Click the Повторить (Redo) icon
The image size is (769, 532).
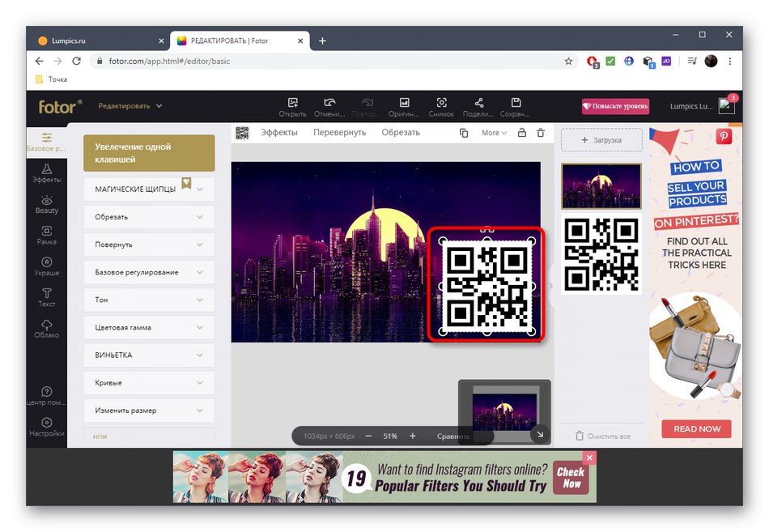[x=367, y=107]
